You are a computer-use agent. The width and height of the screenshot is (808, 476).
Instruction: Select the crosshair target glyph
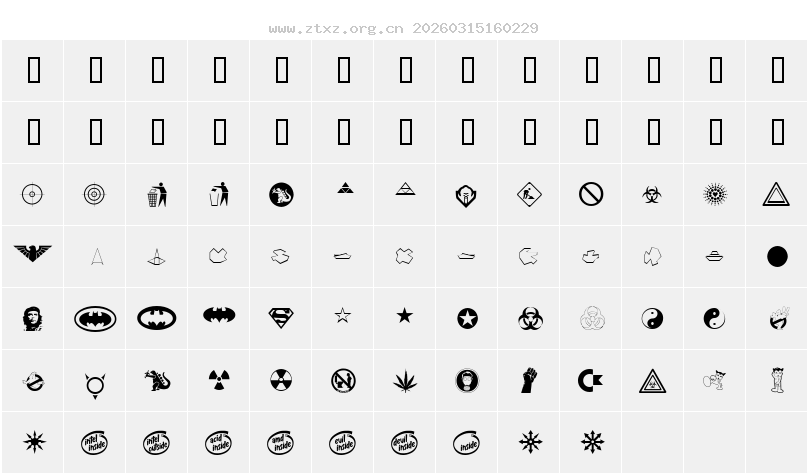(32, 194)
